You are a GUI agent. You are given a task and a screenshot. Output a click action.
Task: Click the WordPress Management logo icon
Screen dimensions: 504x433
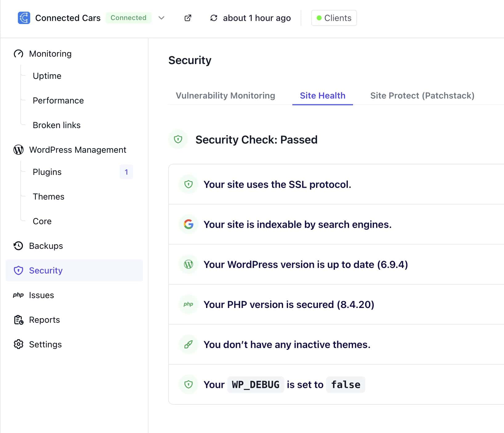(18, 150)
